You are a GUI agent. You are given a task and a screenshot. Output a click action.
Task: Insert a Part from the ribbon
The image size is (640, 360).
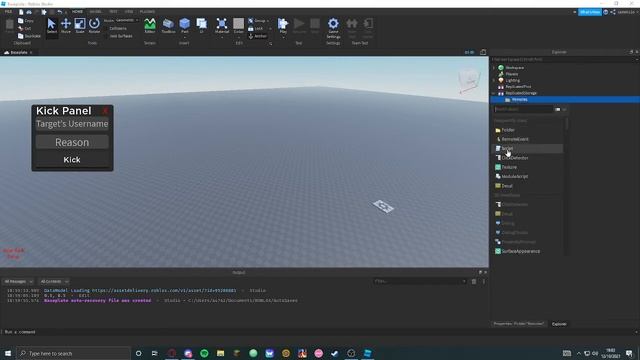(x=184, y=26)
